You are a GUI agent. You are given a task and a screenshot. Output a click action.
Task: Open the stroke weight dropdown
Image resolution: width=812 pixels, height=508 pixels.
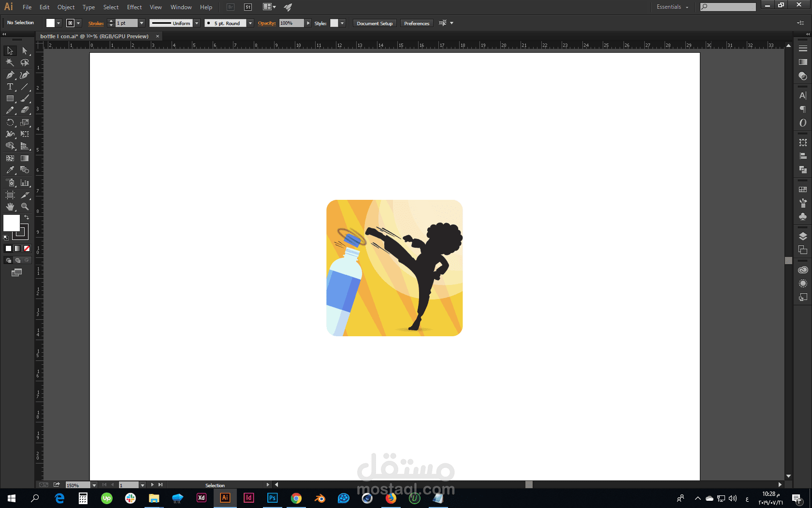click(142, 23)
